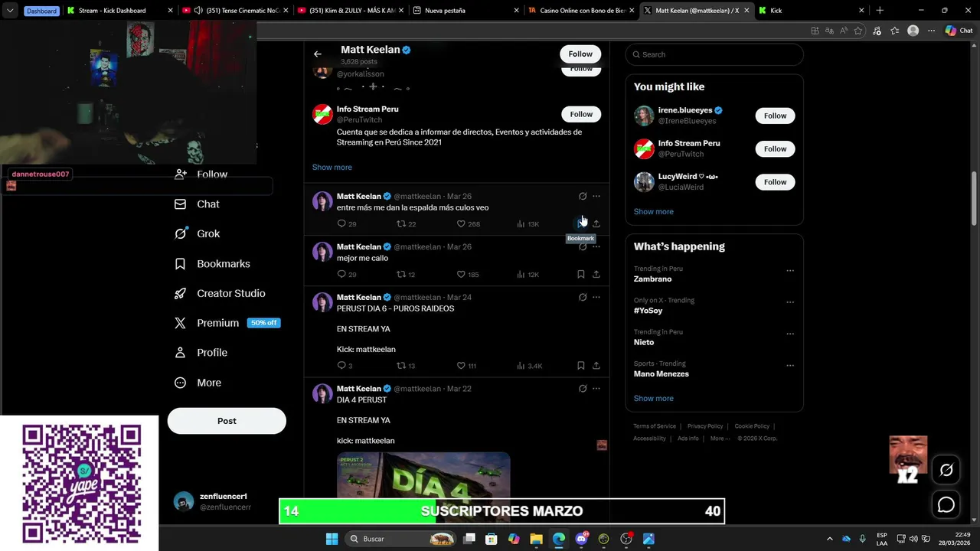Reply to the PERUST DIA 6 post
This screenshot has height=551, width=980.
(345, 366)
